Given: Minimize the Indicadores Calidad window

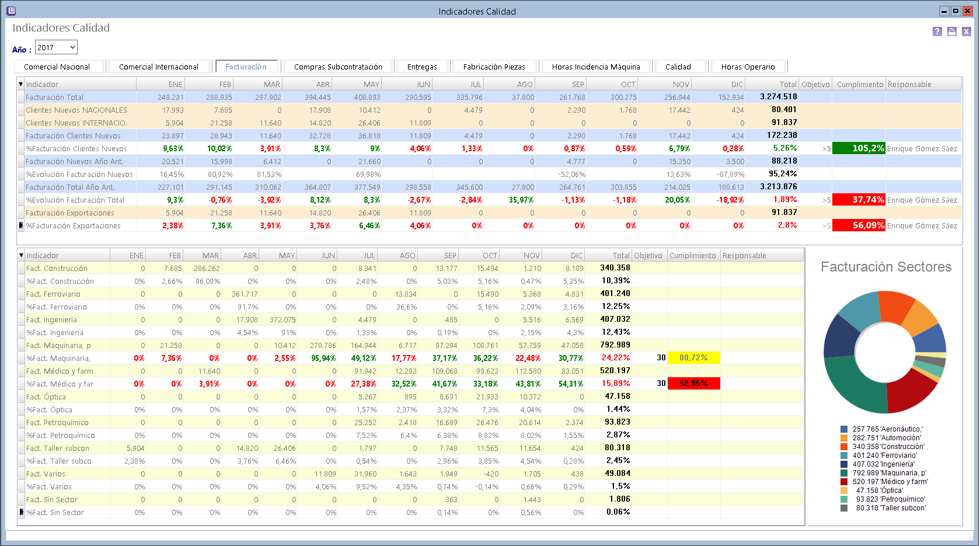Looking at the screenshot, I should click(x=944, y=11).
